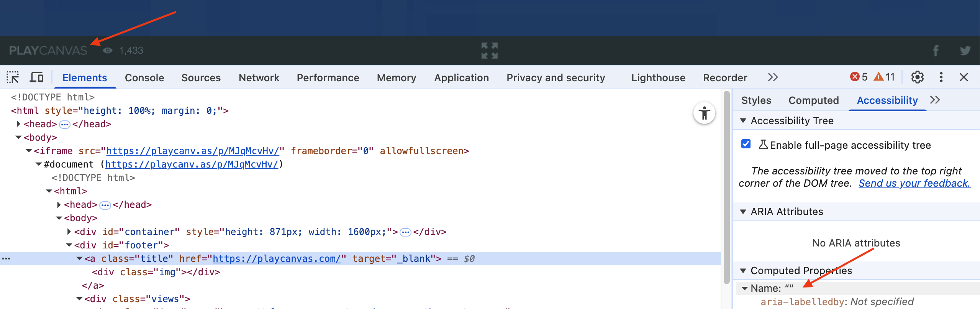Activate the inspect element picker icon
The height and width of the screenshot is (309, 980).
tap(13, 77)
